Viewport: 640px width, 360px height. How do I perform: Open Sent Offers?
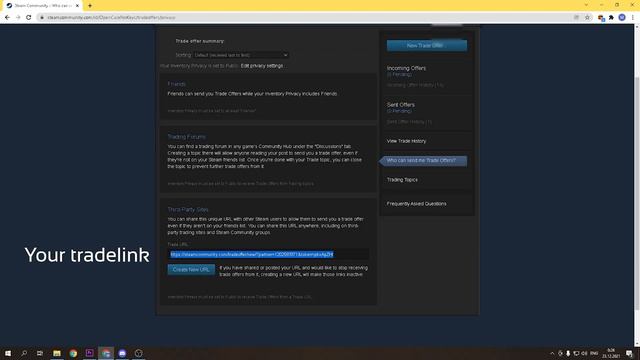[x=400, y=105]
